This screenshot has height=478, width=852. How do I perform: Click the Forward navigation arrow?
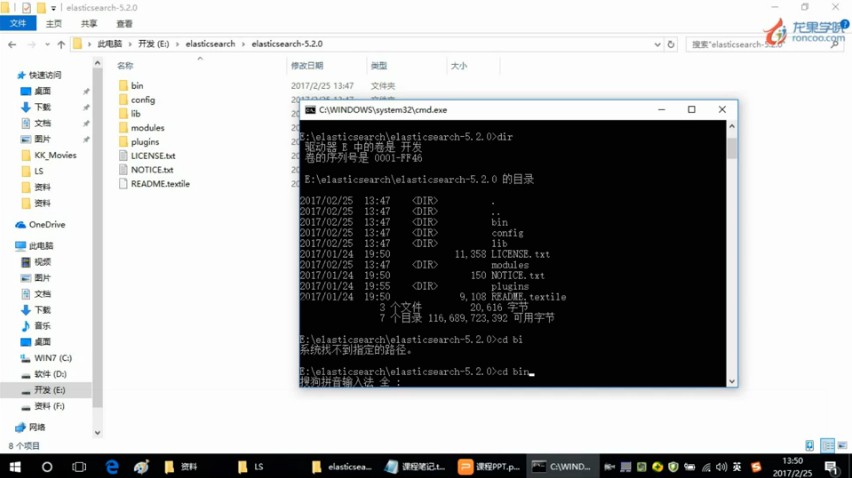[32, 45]
